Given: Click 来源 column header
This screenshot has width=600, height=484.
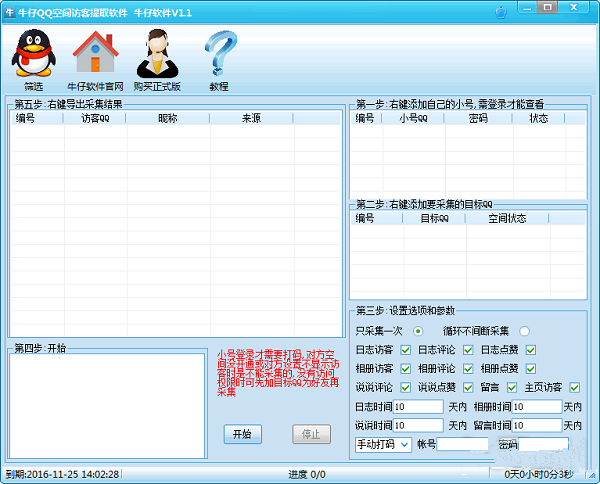Looking at the screenshot, I should point(251,118).
